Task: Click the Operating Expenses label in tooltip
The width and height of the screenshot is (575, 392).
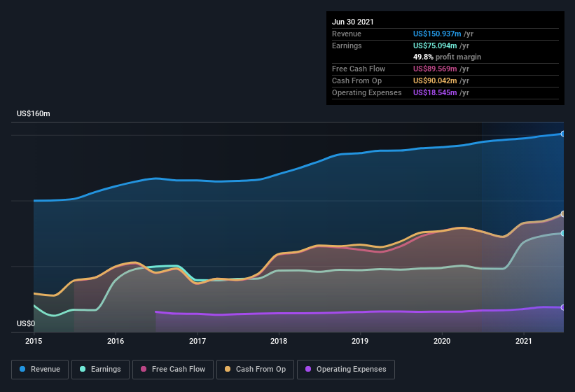Action: pos(367,92)
